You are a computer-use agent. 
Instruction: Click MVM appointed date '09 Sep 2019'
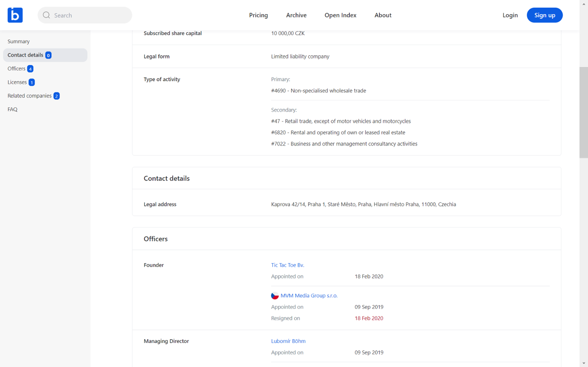pos(369,307)
